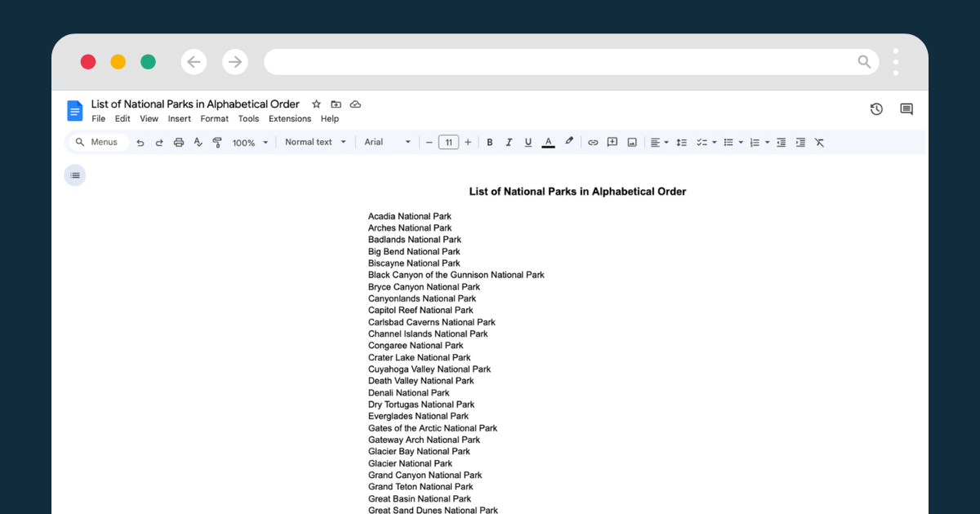980x514 pixels.
Task: Expand checklist menu arrow
Action: coord(715,143)
